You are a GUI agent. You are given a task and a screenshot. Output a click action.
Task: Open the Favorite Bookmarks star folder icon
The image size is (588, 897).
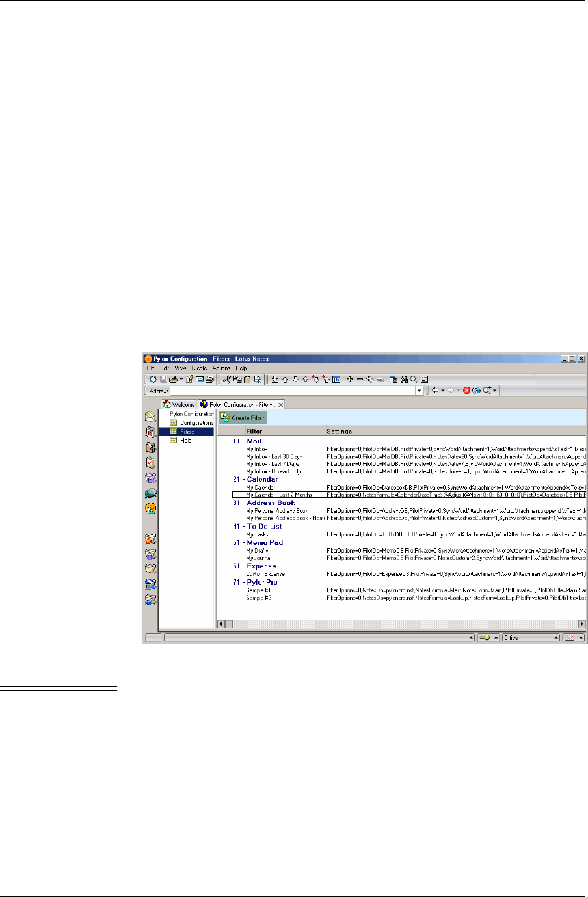pyautogui.click(x=150, y=539)
